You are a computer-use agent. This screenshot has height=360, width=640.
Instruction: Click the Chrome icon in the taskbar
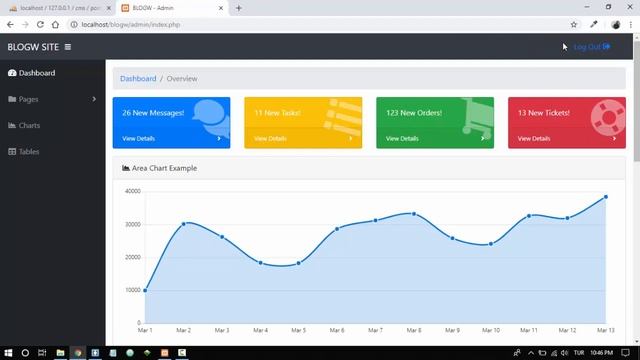(78, 353)
